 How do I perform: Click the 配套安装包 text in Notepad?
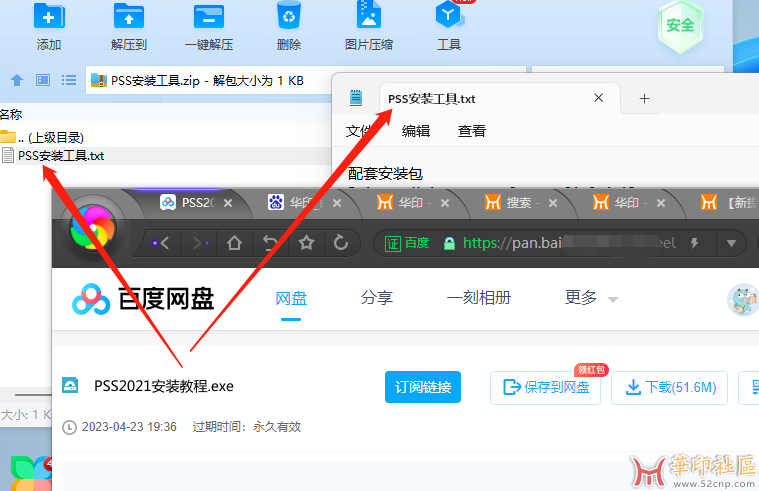click(x=385, y=173)
